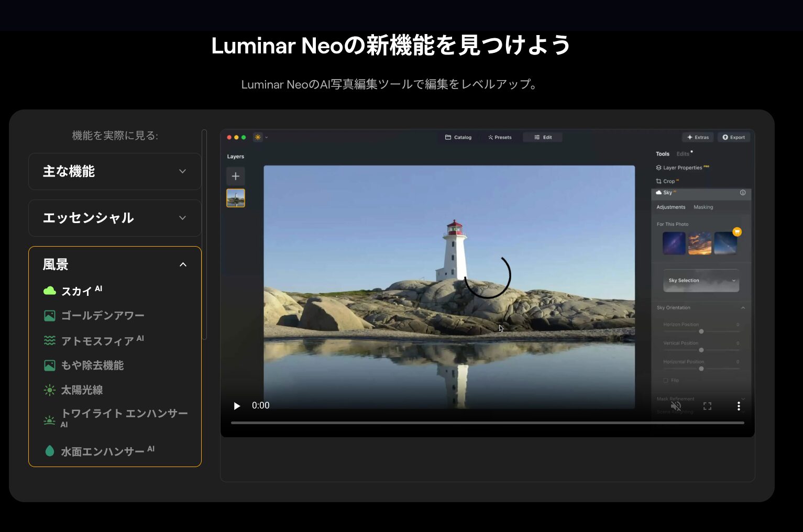
Task: Select the スカイ AI feature
Action: (73, 291)
